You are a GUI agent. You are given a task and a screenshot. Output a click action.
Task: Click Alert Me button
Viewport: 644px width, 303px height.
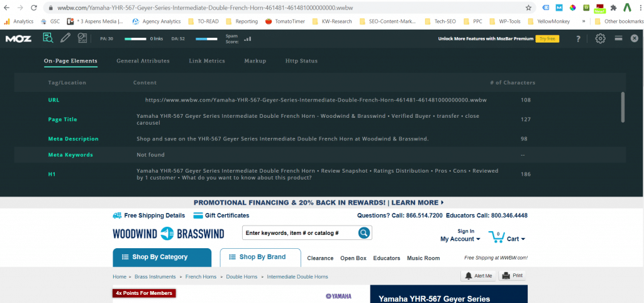[x=479, y=276]
